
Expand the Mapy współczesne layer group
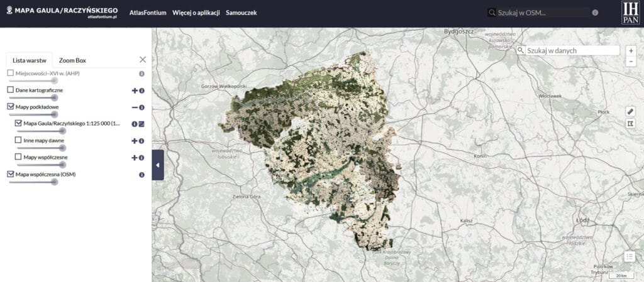coord(134,158)
